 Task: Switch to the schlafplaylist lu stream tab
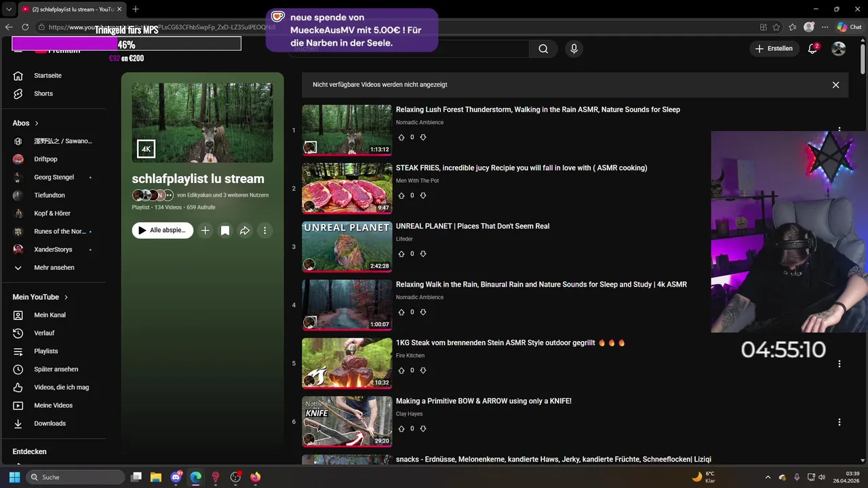pyautogui.click(x=71, y=9)
